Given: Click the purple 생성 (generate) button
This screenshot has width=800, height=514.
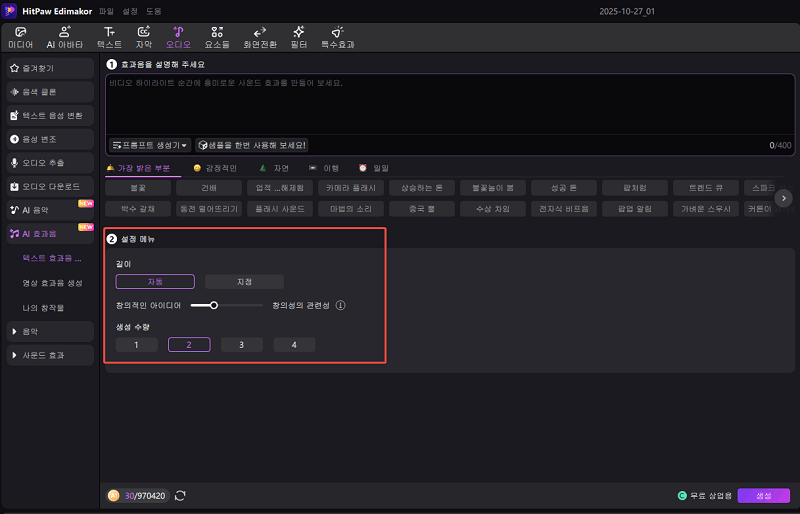Looking at the screenshot, I should pos(763,495).
